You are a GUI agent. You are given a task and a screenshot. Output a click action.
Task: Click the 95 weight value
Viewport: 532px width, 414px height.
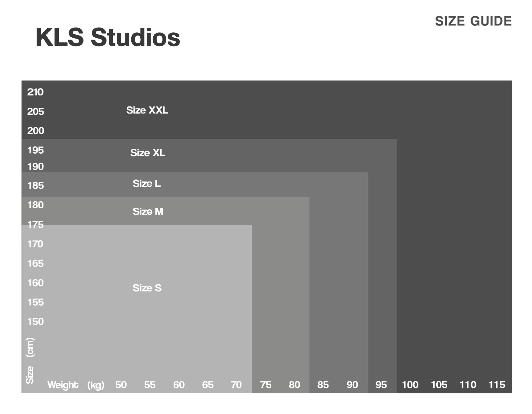(381, 385)
